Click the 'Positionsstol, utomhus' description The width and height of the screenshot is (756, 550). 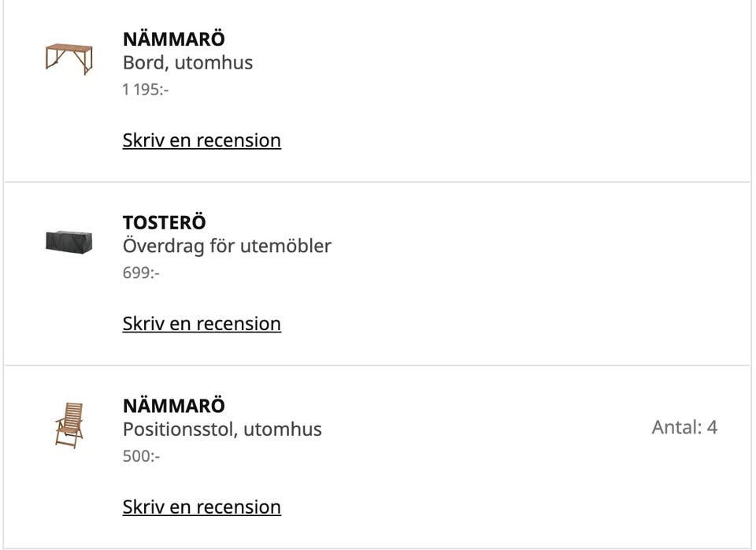(x=222, y=429)
